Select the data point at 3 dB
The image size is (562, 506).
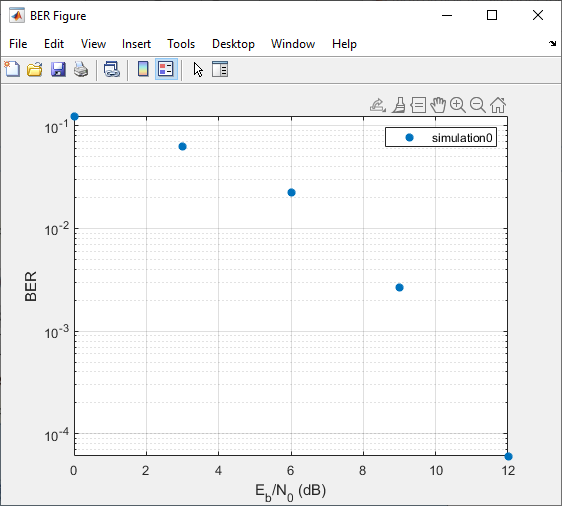tap(182, 147)
